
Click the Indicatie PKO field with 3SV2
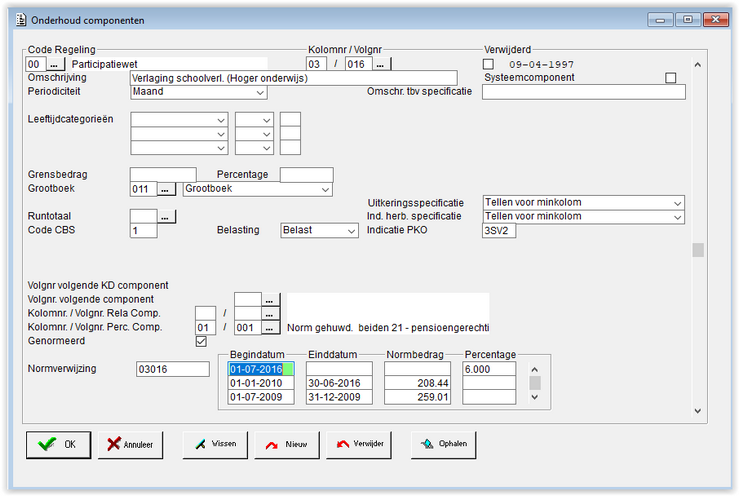[499, 231]
